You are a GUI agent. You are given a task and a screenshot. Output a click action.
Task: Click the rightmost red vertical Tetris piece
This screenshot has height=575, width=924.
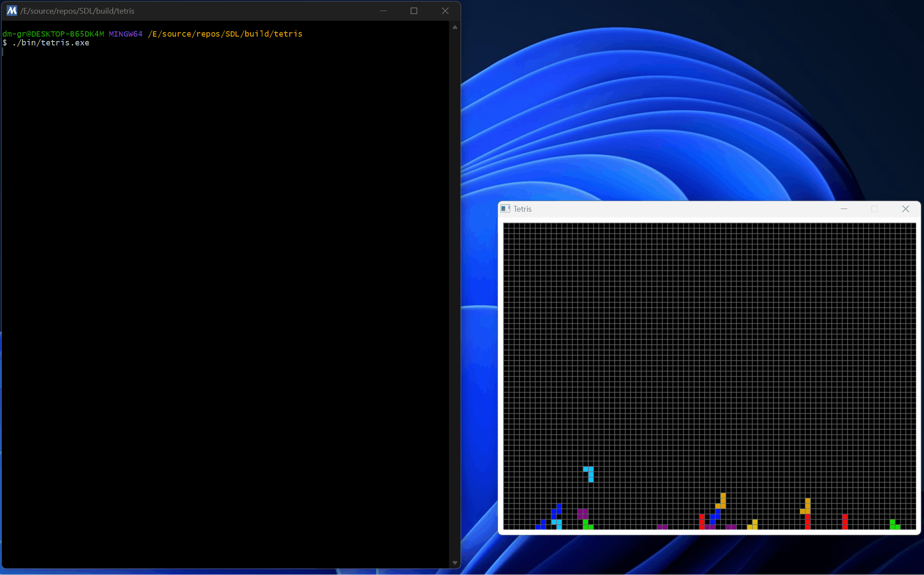coord(845,521)
